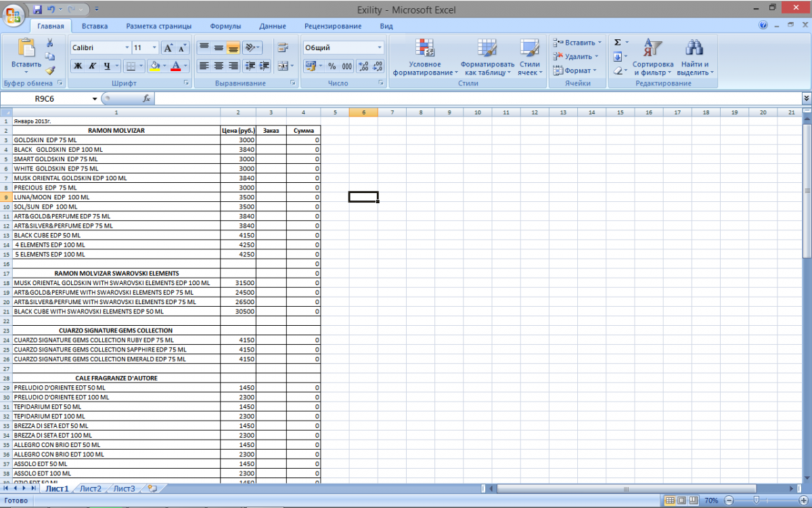
Task: Toggle bold Ж formatting
Action: (x=78, y=66)
